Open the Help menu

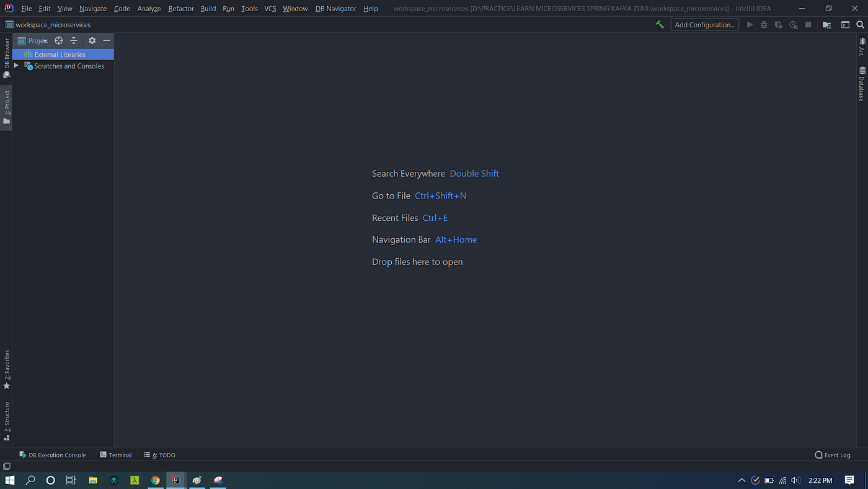pos(371,9)
